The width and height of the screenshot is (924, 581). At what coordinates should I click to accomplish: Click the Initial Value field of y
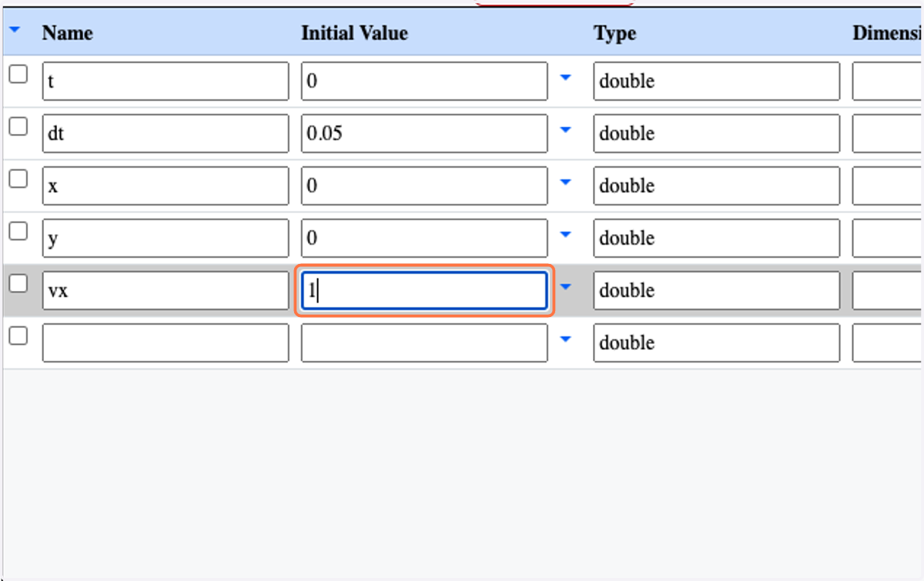tap(424, 238)
